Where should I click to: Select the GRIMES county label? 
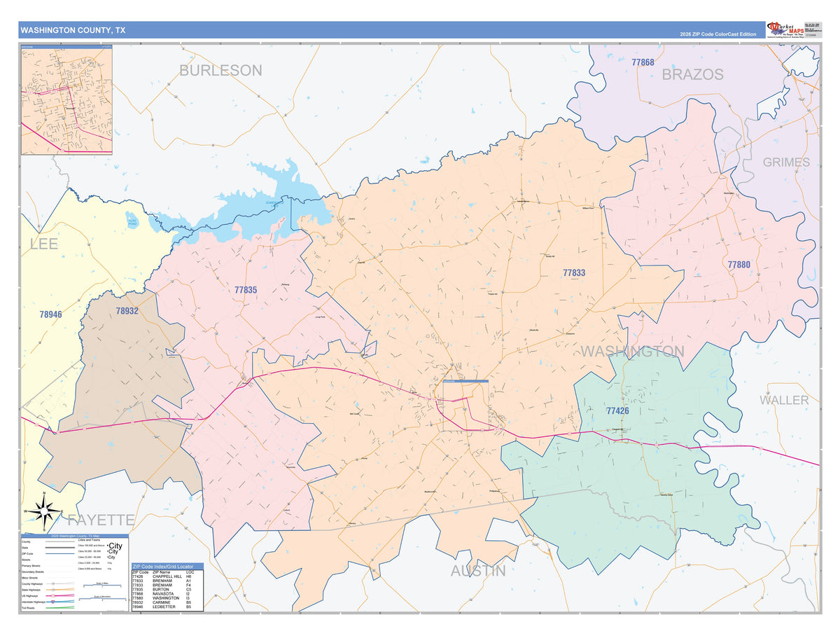coord(786,162)
